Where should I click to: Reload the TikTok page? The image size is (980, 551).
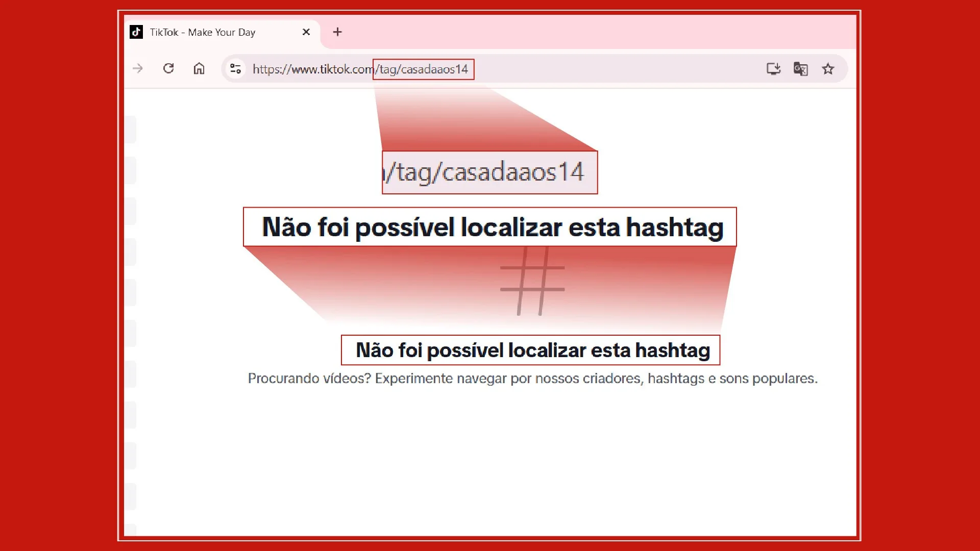pyautogui.click(x=169, y=68)
